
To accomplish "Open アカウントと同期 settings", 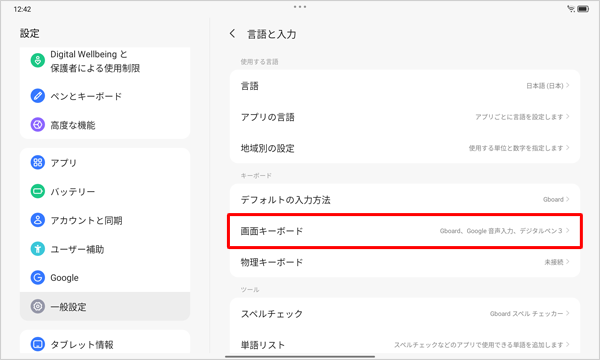I will click(105, 220).
